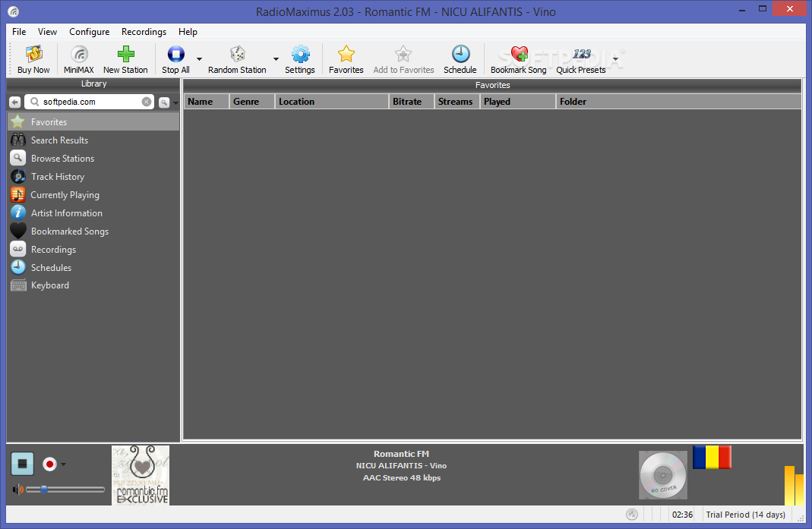Open the View menu
Image resolution: width=812 pixels, height=529 pixels.
47,32
